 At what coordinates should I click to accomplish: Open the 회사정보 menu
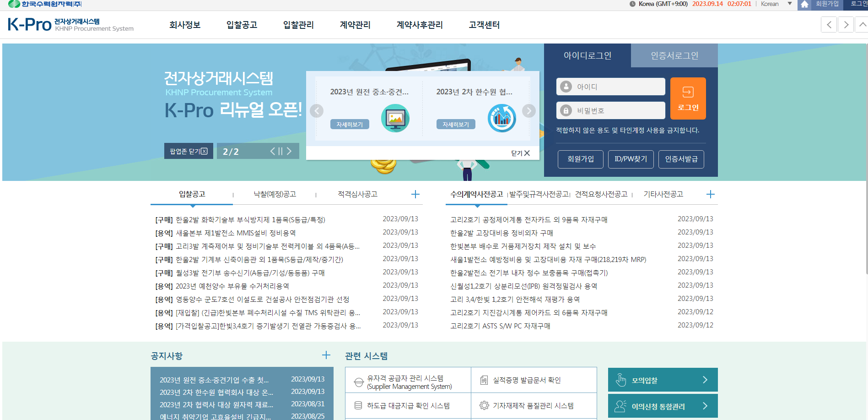tap(185, 25)
